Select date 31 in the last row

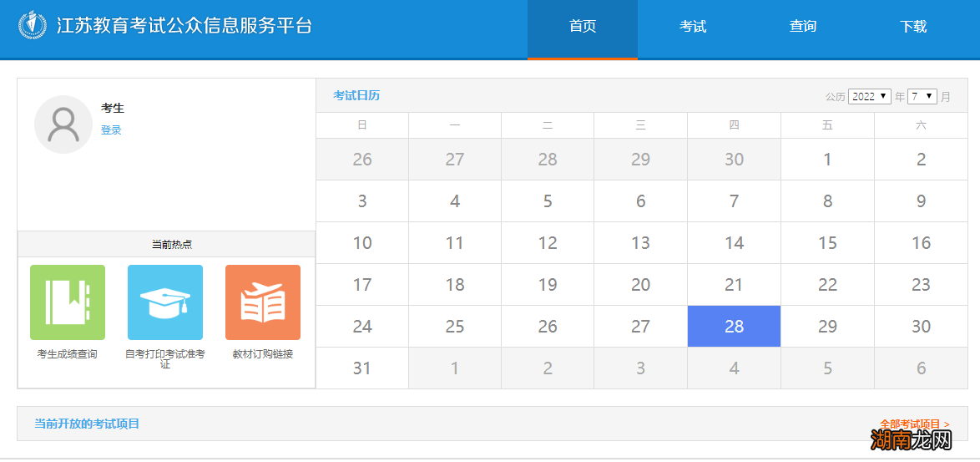(362, 368)
